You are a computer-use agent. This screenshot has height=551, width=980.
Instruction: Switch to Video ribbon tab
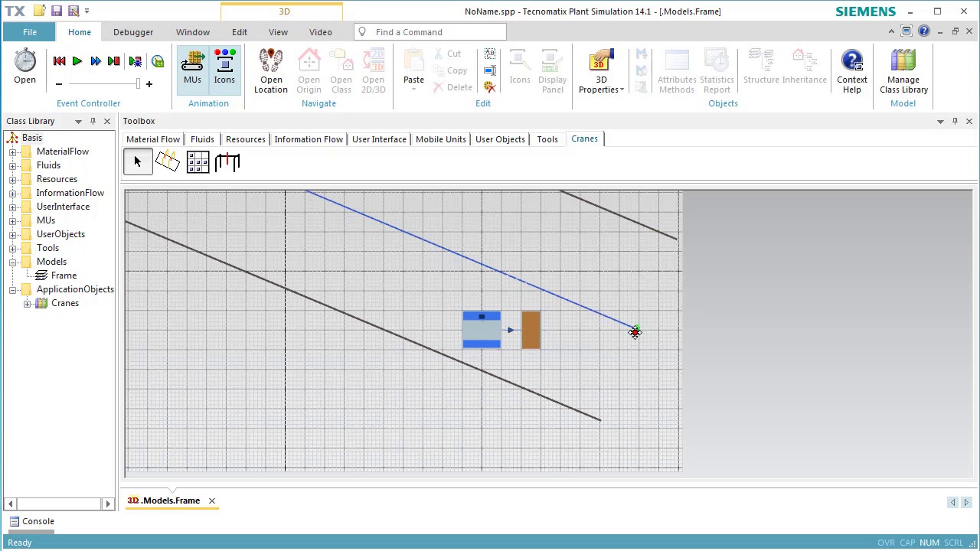(321, 32)
